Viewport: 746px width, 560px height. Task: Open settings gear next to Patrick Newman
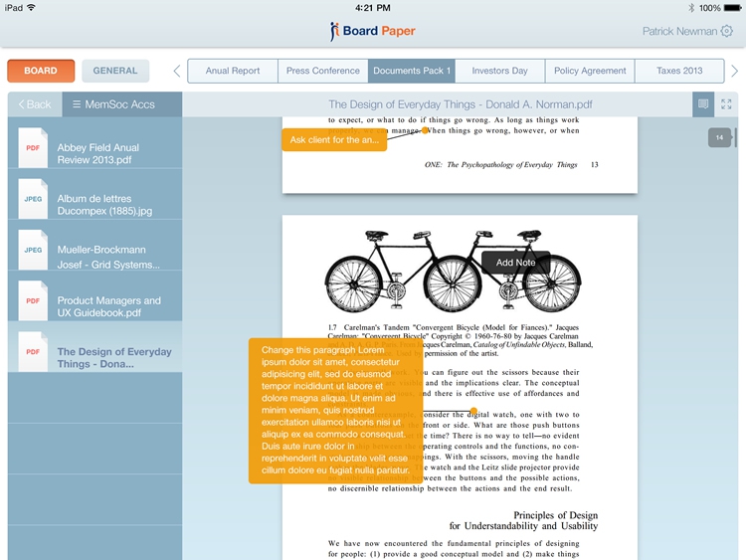pyautogui.click(x=726, y=31)
